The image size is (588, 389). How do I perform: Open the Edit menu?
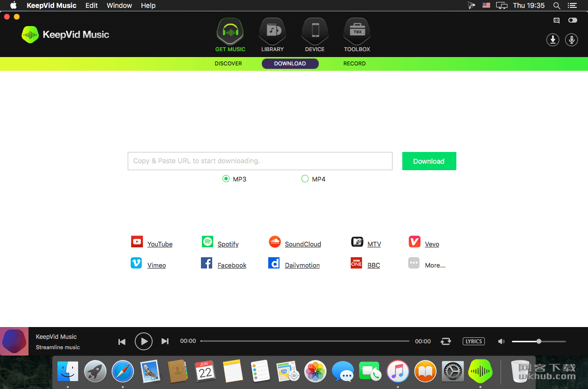(91, 5)
